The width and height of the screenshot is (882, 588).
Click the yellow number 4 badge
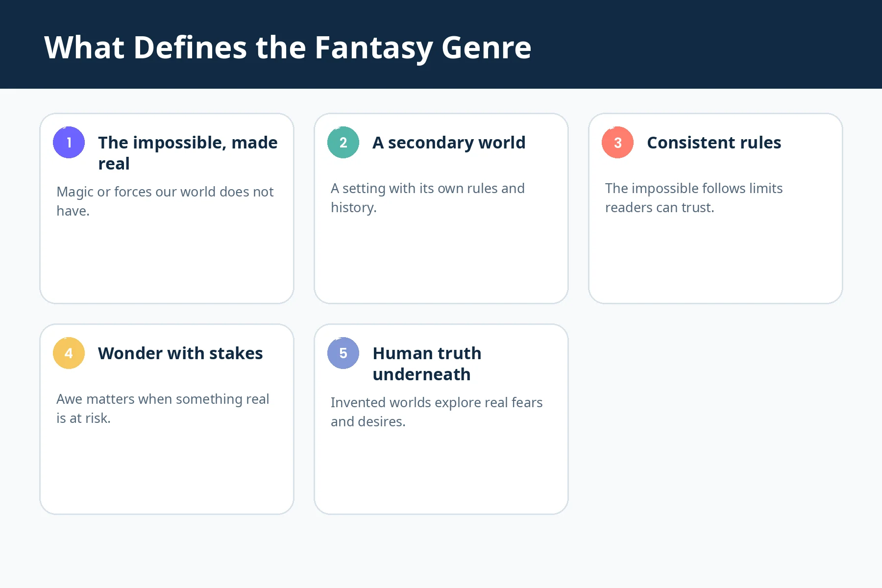click(69, 353)
